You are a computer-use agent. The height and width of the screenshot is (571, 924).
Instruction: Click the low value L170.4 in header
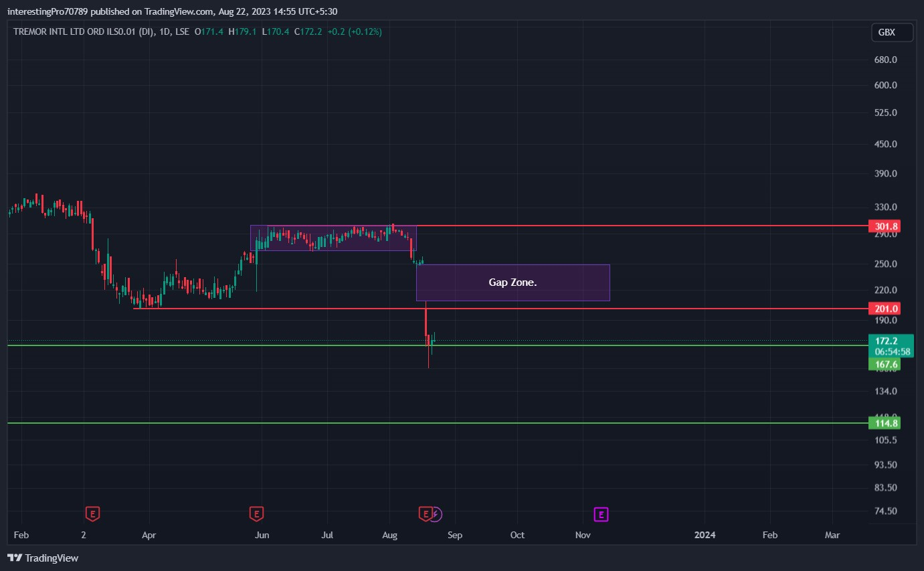pyautogui.click(x=275, y=31)
